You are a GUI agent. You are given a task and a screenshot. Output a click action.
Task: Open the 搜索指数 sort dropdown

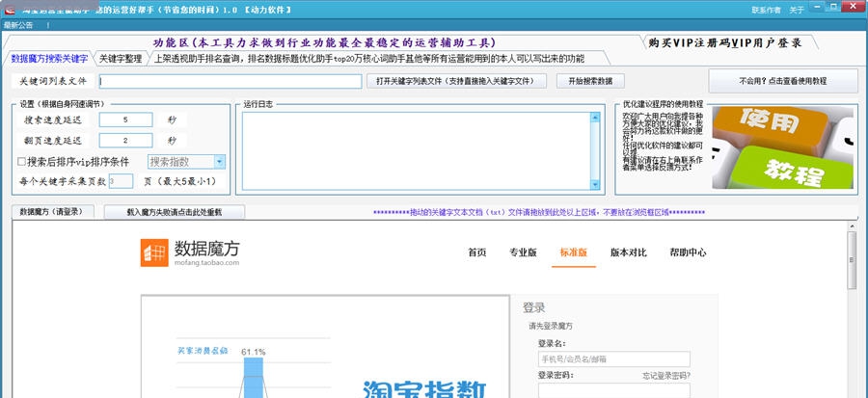[220, 161]
